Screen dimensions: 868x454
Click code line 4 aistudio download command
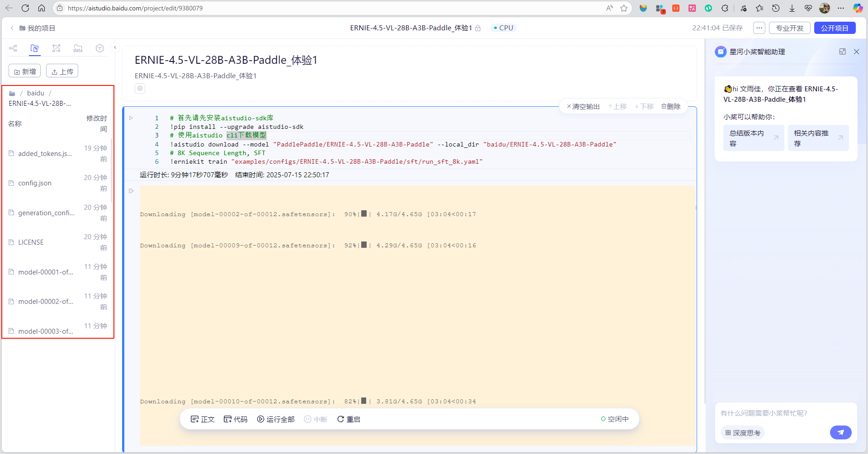(393, 144)
